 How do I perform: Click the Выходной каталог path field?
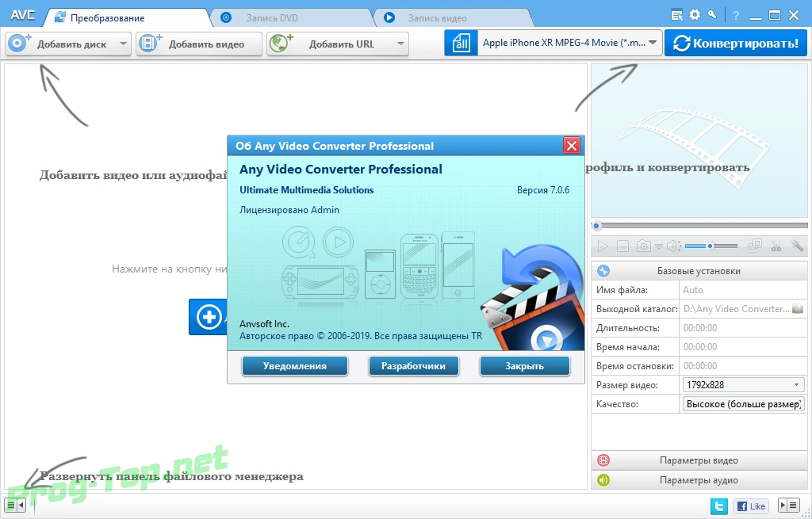pyautogui.click(x=736, y=309)
